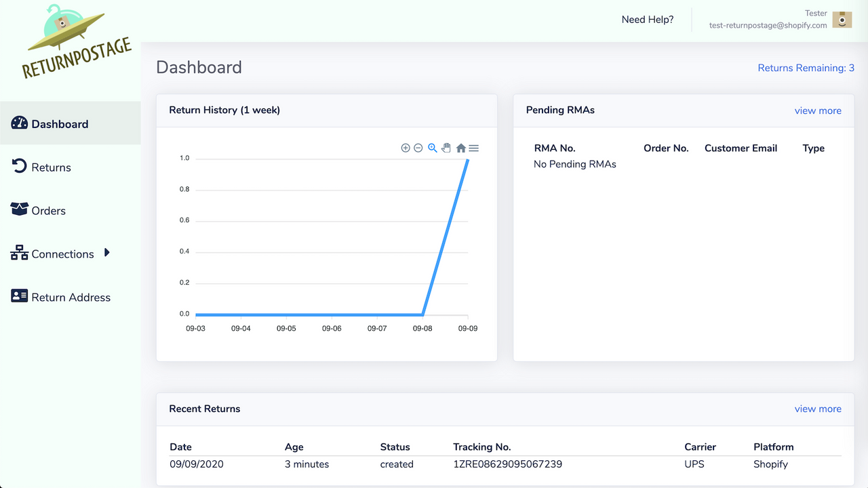Reset chart zoom with the home icon
This screenshot has width=868, height=488.
click(460, 148)
